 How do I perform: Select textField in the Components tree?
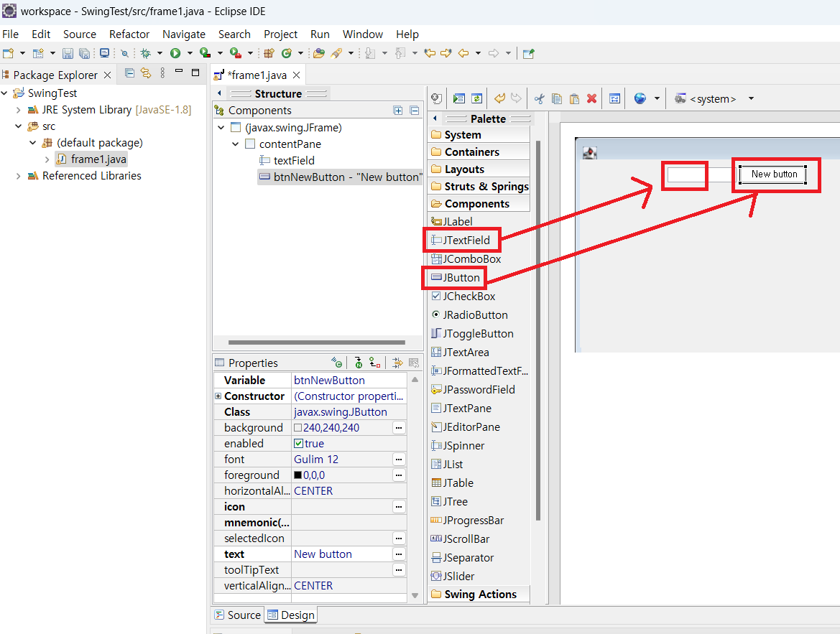coord(287,161)
